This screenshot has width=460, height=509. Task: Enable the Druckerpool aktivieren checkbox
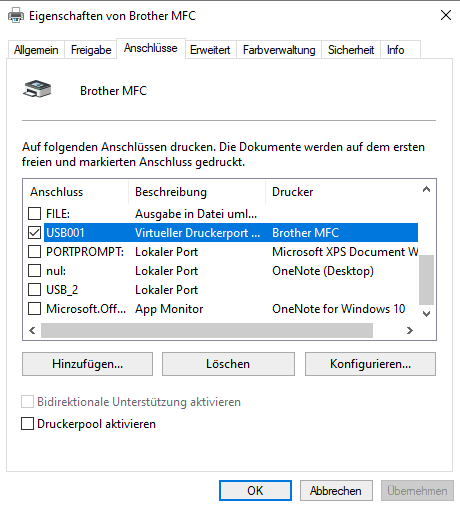click(x=27, y=424)
